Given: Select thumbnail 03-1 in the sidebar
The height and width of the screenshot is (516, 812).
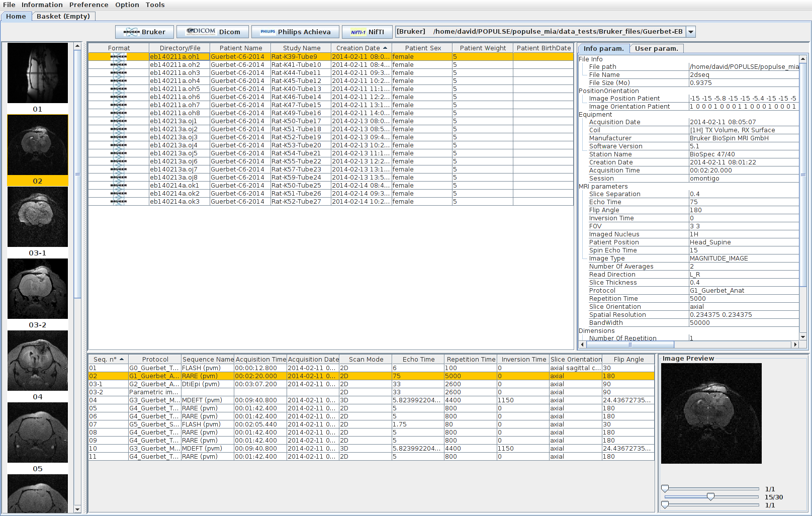Looking at the screenshot, I should [x=38, y=217].
